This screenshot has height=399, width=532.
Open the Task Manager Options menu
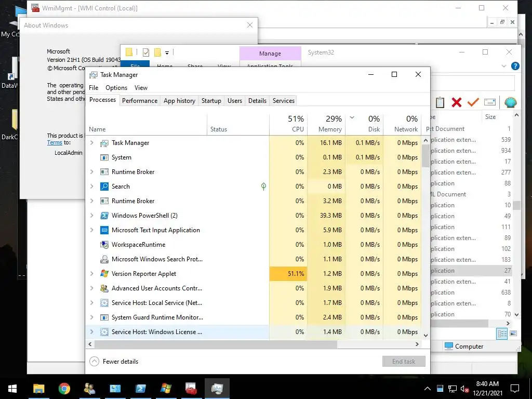pyautogui.click(x=116, y=88)
